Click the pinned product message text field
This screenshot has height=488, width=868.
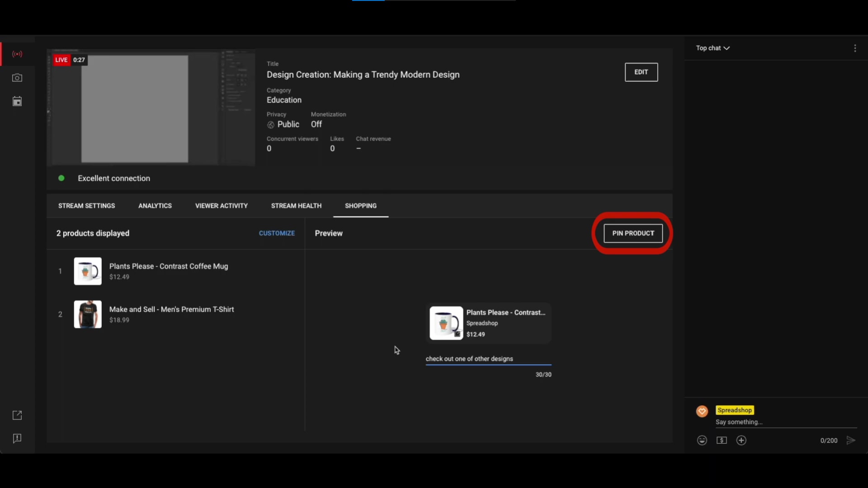tap(488, 359)
